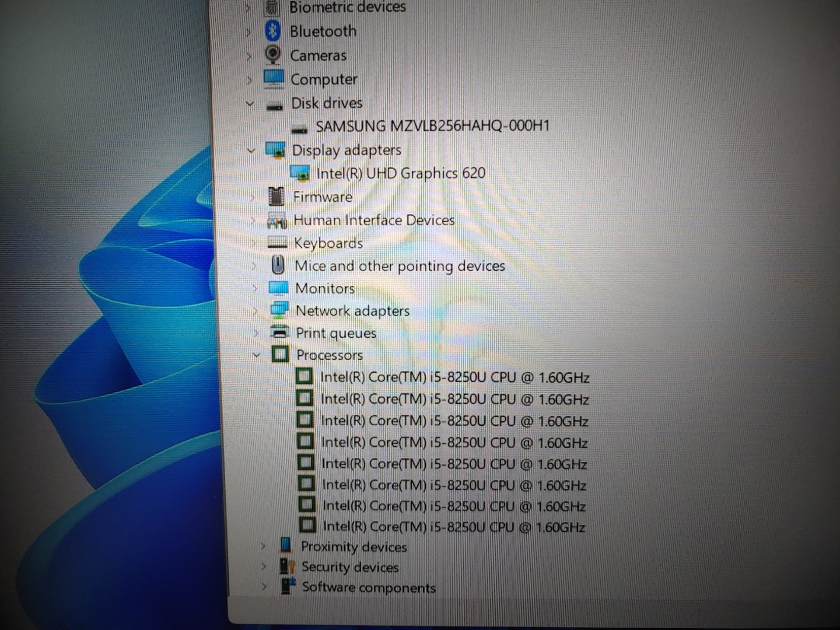This screenshot has height=630, width=840.
Task: Select the Print queues label
Action: tap(336, 333)
